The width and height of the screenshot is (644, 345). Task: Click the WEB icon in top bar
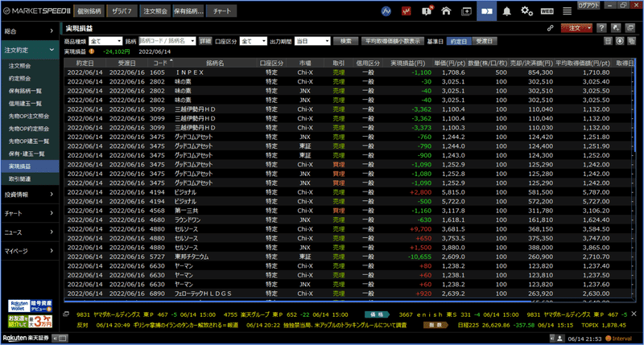coord(547,11)
